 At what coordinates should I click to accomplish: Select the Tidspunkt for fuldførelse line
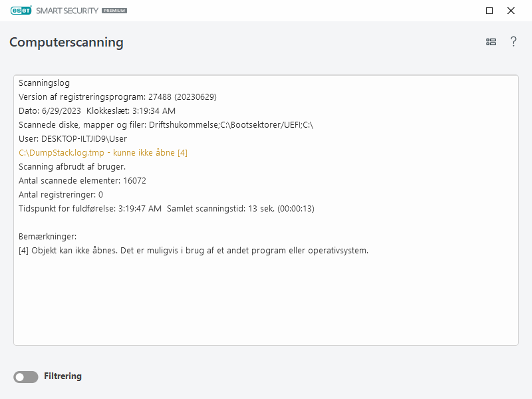click(166, 209)
